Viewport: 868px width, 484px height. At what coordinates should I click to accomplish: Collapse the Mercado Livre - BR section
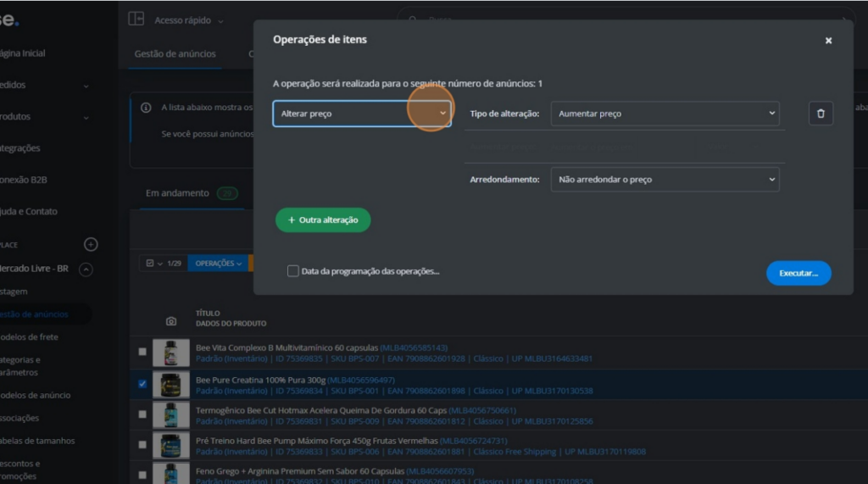coord(86,270)
